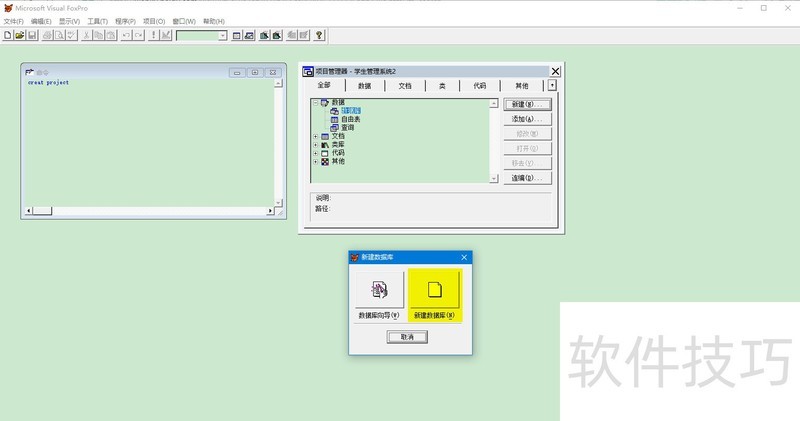Click the Command window horizontal scroll-left arrow
This screenshot has height=421, width=800.
coord(29,211)
